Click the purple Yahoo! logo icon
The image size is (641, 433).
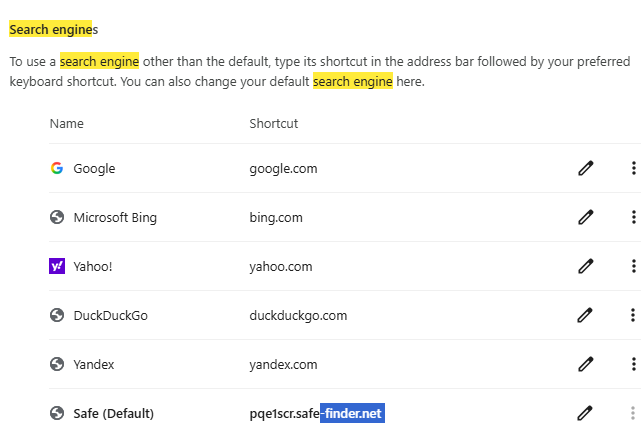pyautogui.click(x=57, y=266)
